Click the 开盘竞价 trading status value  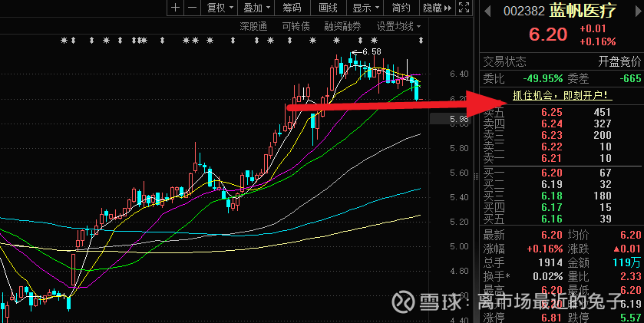coord(619,62)
